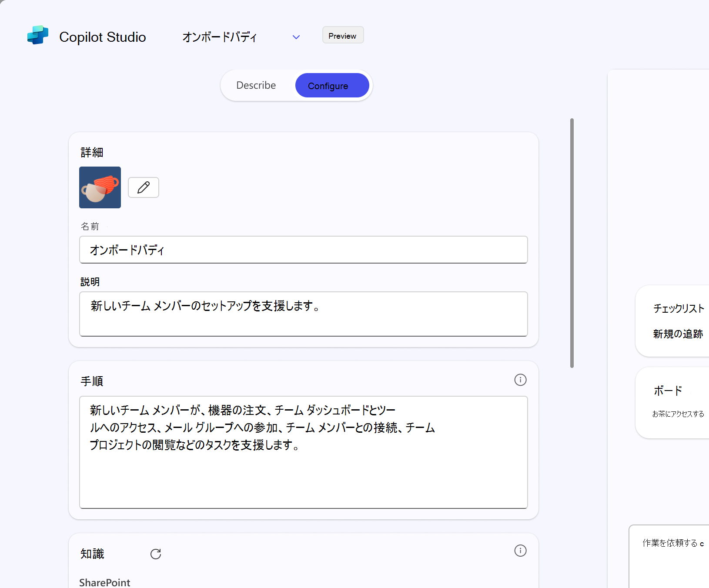Image resolution: width=709 pixels, height=588 pixels.
Task: Click the agent avatar cup thumbnail
Action: [100, 187]
